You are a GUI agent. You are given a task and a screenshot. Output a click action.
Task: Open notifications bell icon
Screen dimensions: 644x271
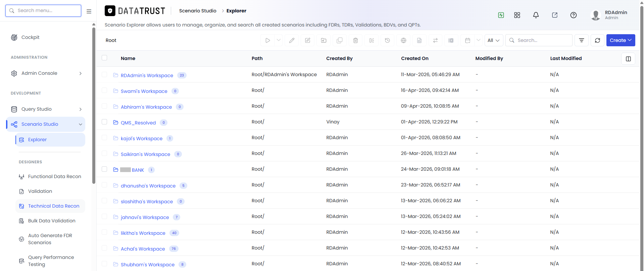(x=536, y=15)
